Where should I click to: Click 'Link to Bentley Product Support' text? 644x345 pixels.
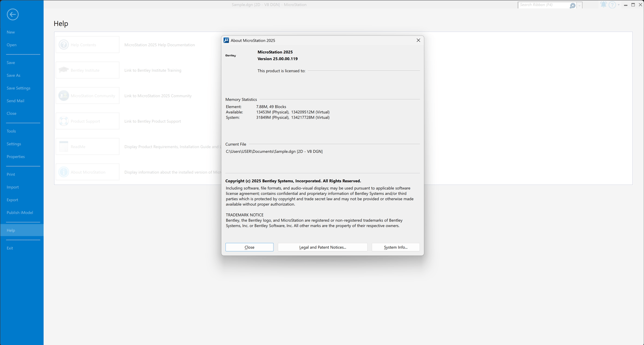click(153, 121)
